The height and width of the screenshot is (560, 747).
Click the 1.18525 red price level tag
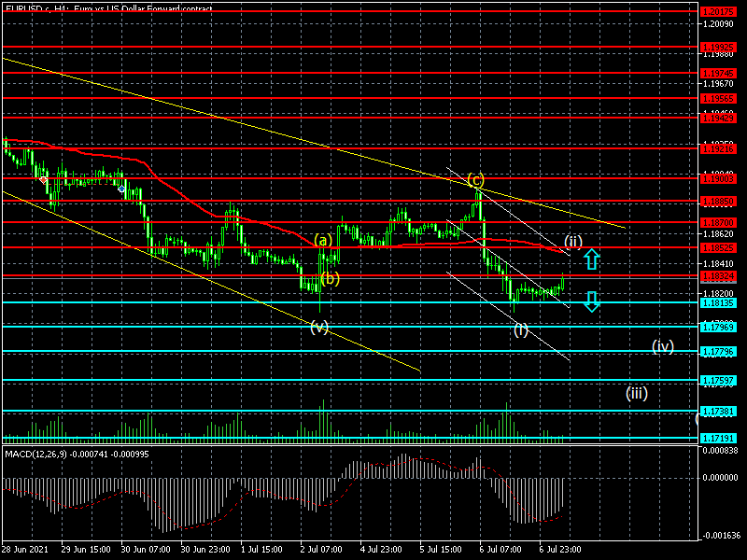click(717, 248)
